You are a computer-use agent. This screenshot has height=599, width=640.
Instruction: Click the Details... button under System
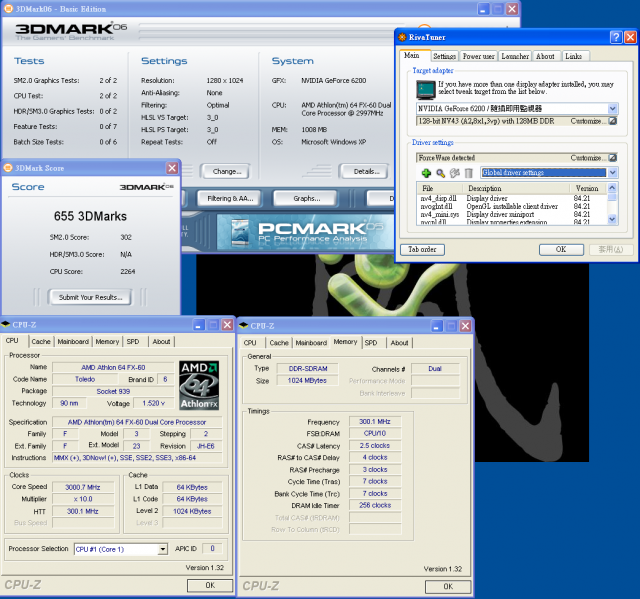coord(366,171)
